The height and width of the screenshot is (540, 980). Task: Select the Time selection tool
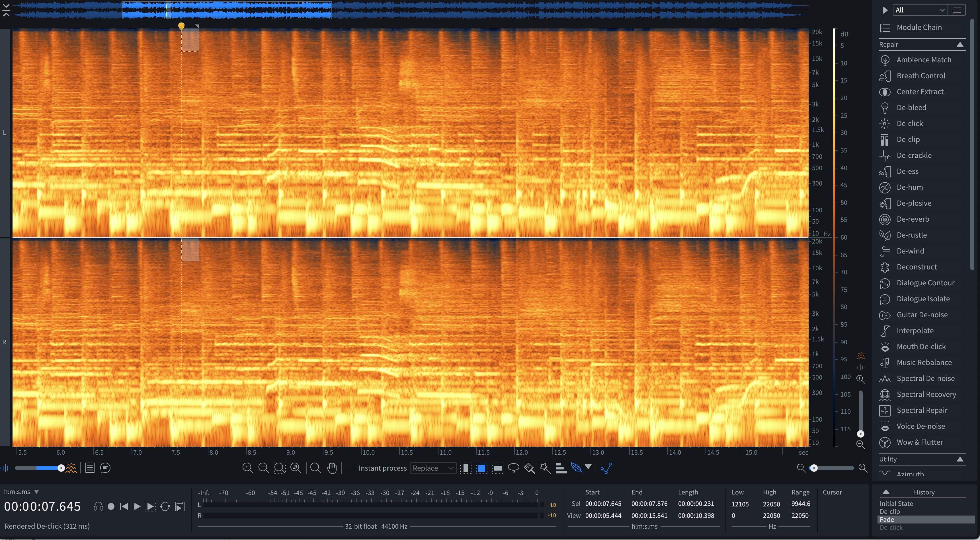pos(466,468)
